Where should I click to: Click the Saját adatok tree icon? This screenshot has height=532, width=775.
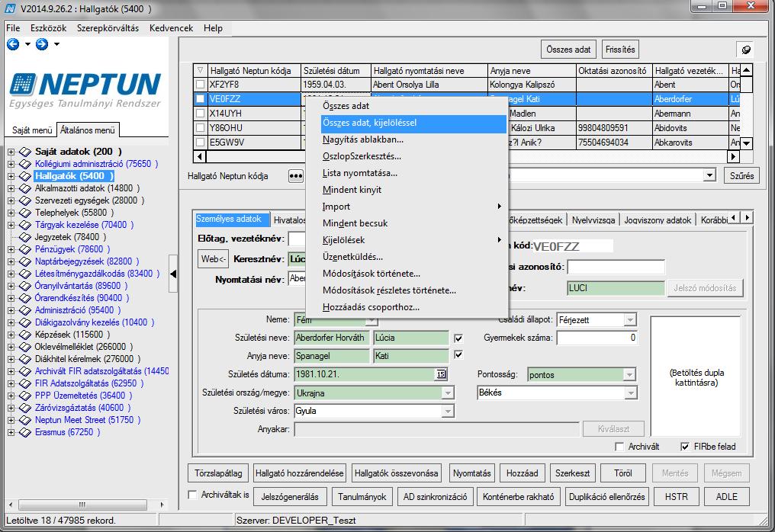(x=24, y=152)
